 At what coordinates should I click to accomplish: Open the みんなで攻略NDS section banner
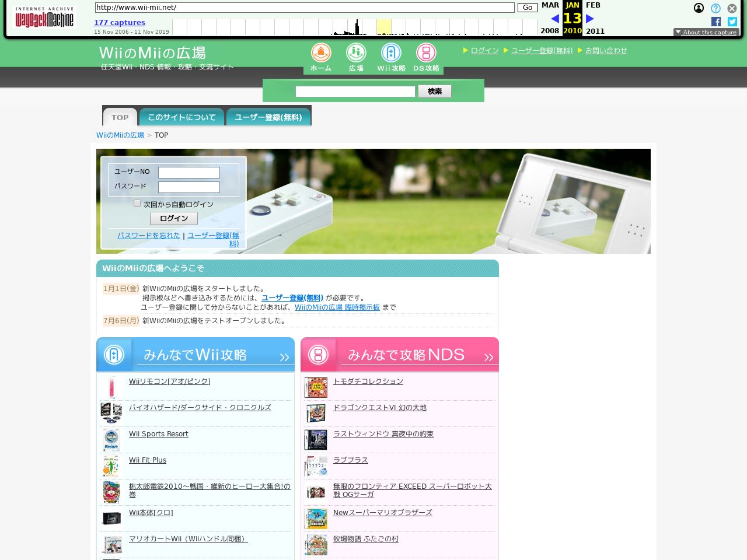click(x=400, y=355)
